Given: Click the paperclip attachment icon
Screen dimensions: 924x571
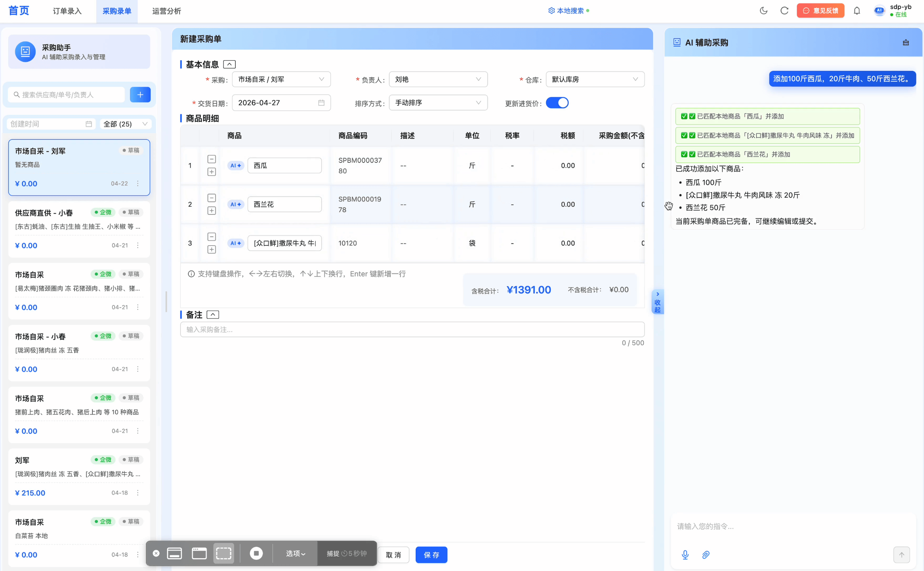Looking at the screenshot, I should coord(706,555).
